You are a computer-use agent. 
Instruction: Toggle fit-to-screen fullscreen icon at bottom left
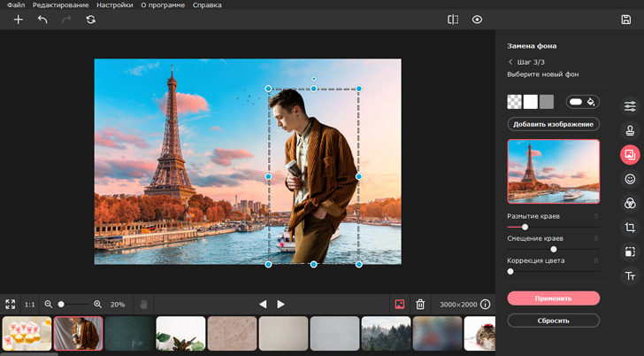click(x=11, y=304)
